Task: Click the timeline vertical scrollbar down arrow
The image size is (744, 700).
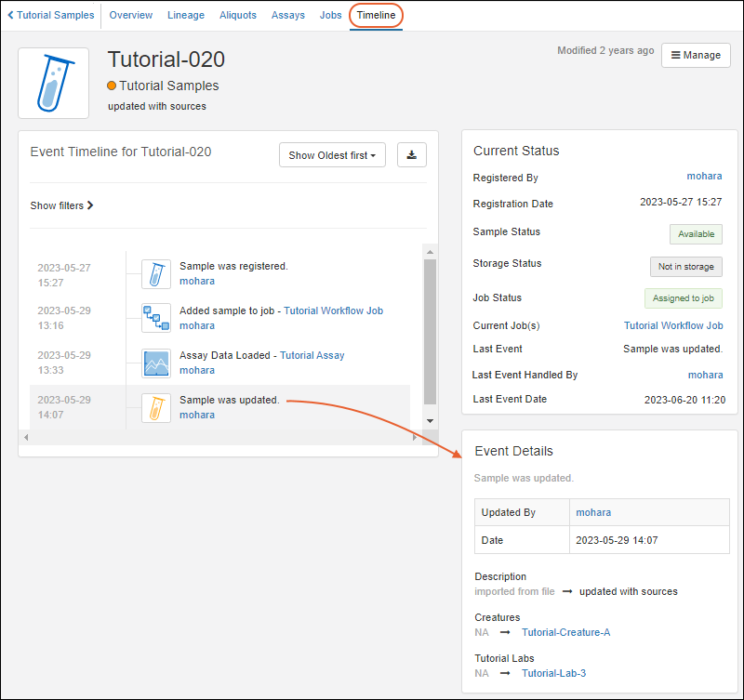Action: 430,421
